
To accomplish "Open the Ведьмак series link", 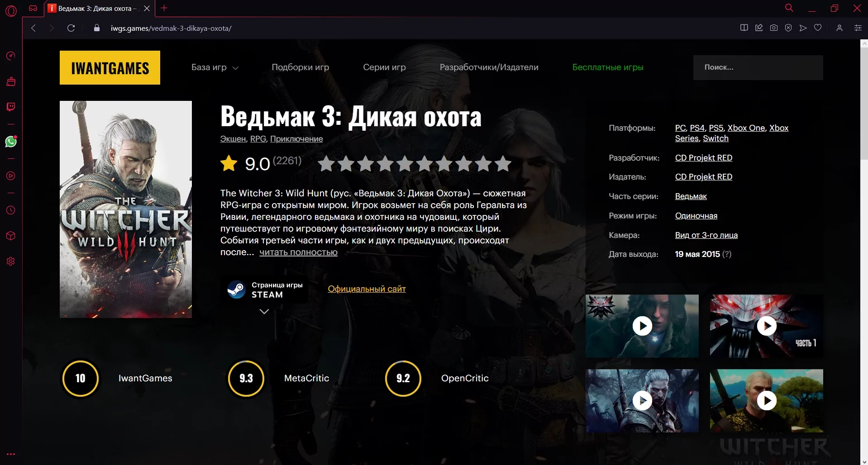I will 691,196.
